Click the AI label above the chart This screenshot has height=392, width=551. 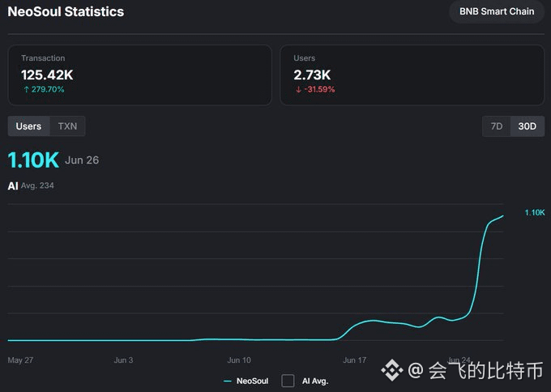point(13,185)
